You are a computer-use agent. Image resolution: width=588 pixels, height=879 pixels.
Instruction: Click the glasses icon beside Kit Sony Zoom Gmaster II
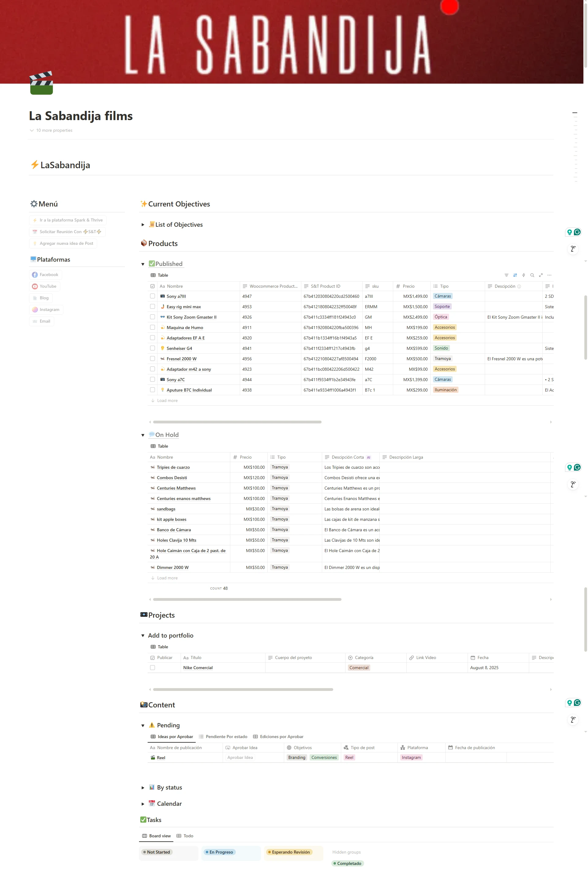coord(162,317)
